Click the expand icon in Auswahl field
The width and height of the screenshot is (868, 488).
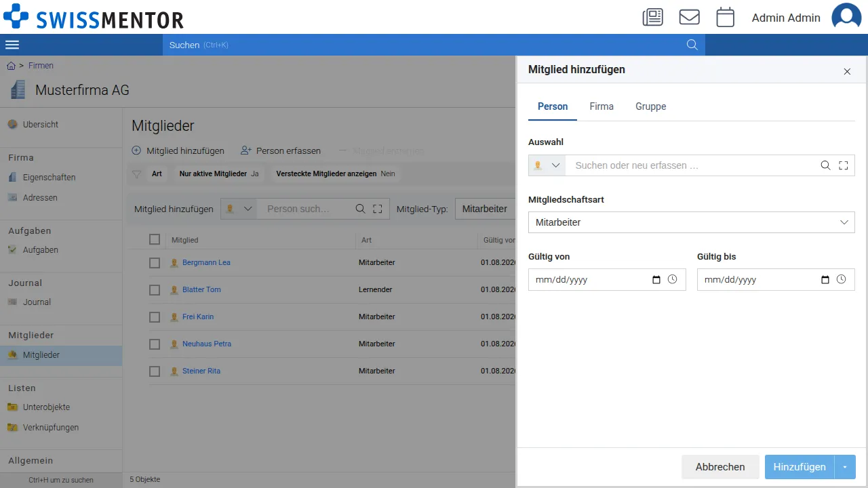point(844,165)
